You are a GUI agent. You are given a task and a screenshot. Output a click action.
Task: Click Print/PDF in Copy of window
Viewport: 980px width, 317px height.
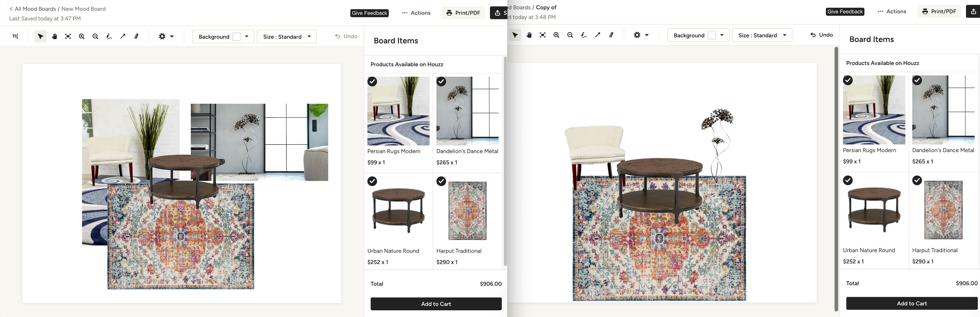(x=939, y=12)
